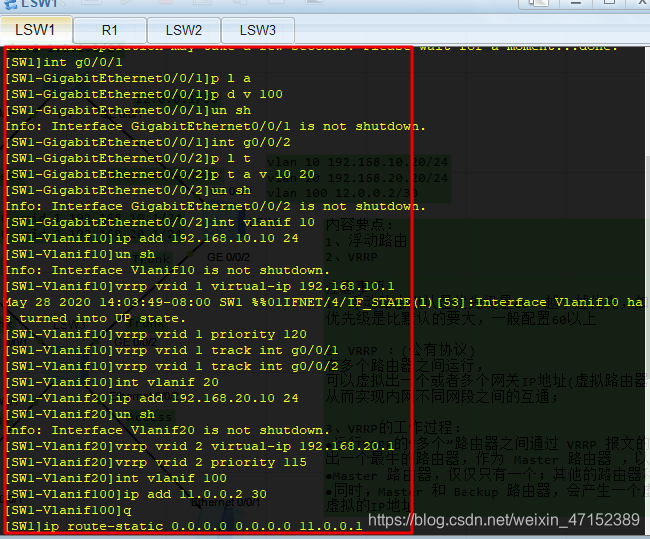Click the '[SW1-Vlanif20]un sh' line
This screenshot has height=539, width=650.
[x=80, y=415]
